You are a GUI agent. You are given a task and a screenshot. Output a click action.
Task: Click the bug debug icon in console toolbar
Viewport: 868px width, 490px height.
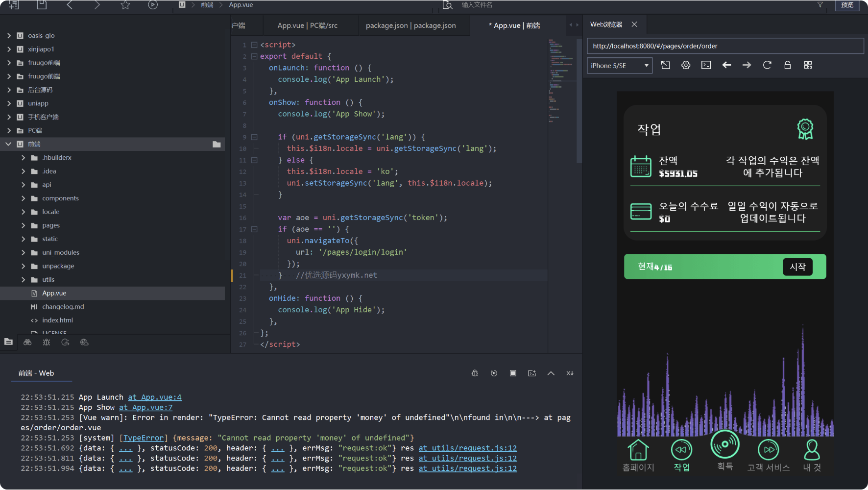point(475,373)
